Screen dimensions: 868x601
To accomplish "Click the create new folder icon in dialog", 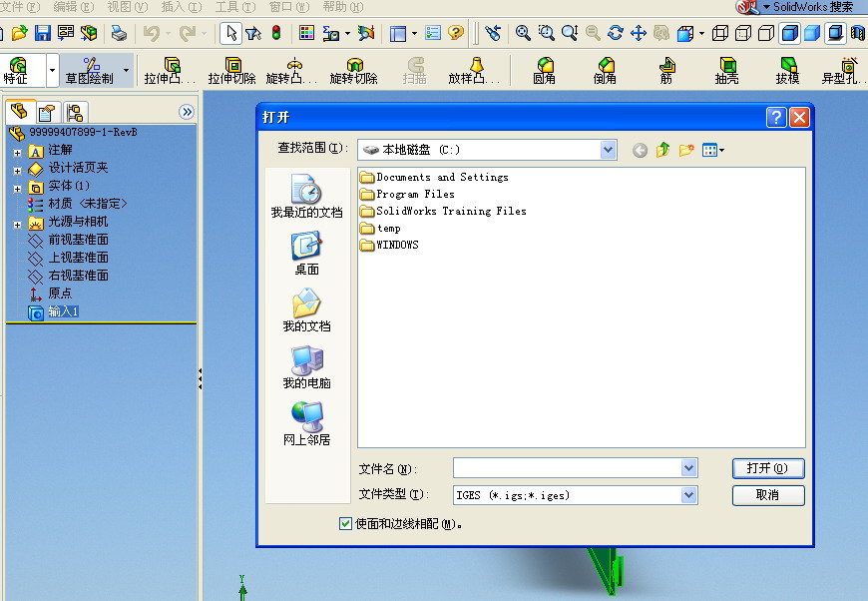I will point(686,150).
